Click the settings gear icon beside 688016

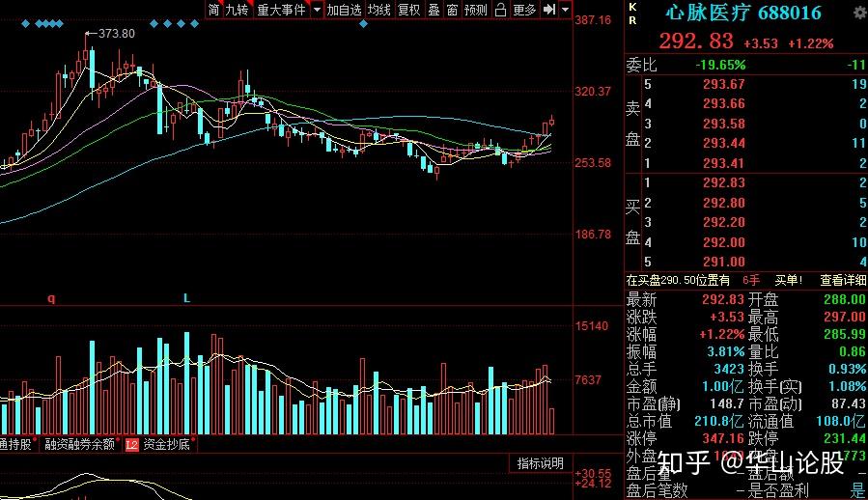pyautogui.click(x=859, y=13)
